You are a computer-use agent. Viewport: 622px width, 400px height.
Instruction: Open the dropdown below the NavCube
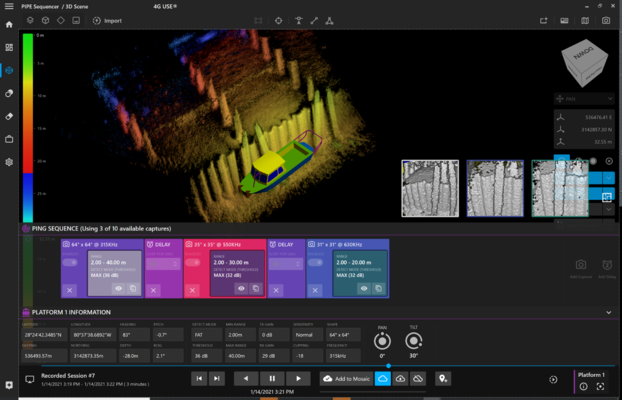coord(584,99)
